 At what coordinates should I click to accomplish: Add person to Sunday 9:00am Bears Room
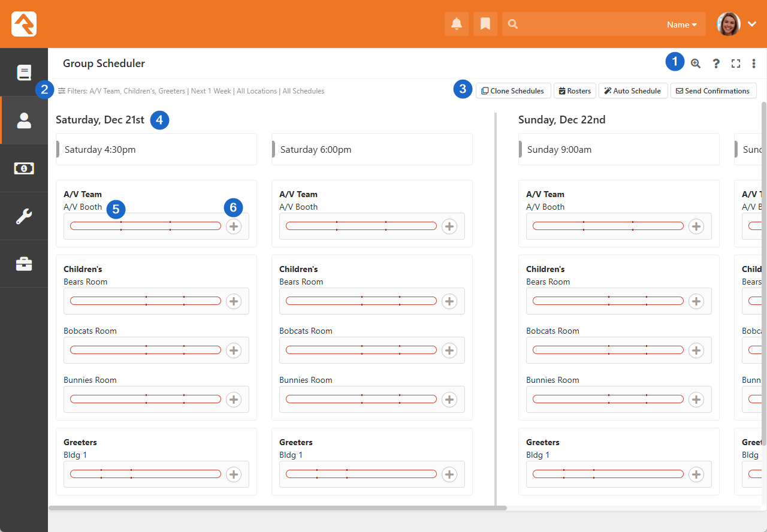coord(696,301)
